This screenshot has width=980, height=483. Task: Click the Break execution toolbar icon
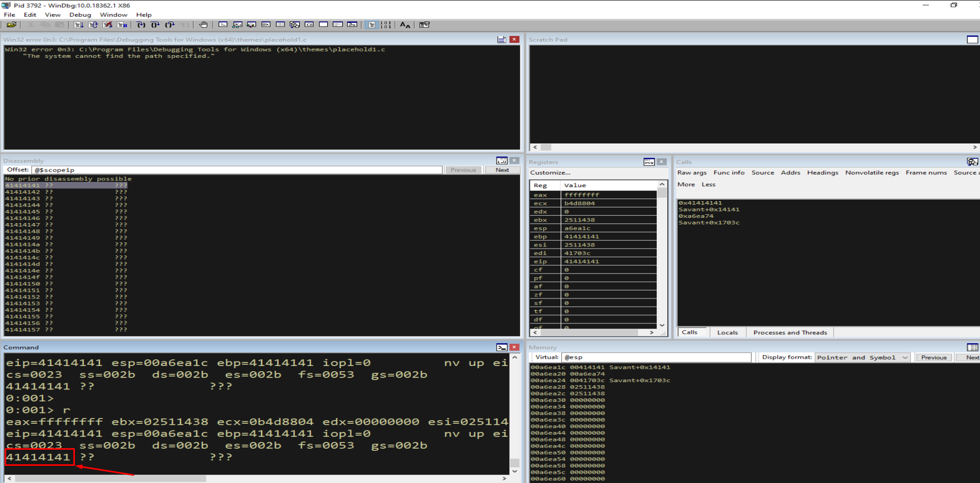click(122, 24)
